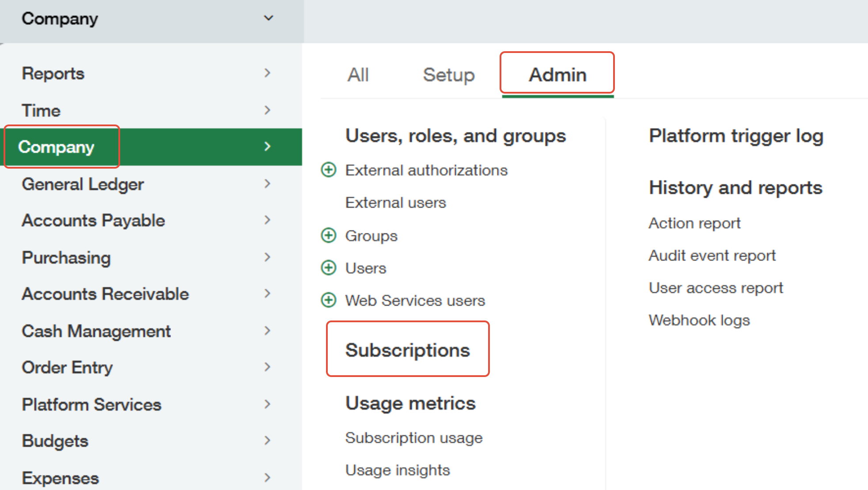Add a user via plus icon
The width and height of the screenshot is (868, 490).
coord(328,268)
